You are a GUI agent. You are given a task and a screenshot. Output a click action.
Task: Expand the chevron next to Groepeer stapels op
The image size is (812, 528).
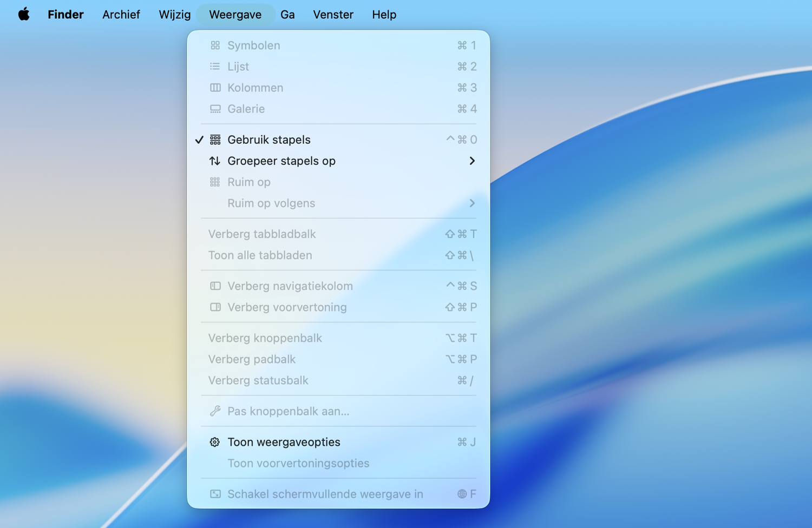(x=472, y=161)
